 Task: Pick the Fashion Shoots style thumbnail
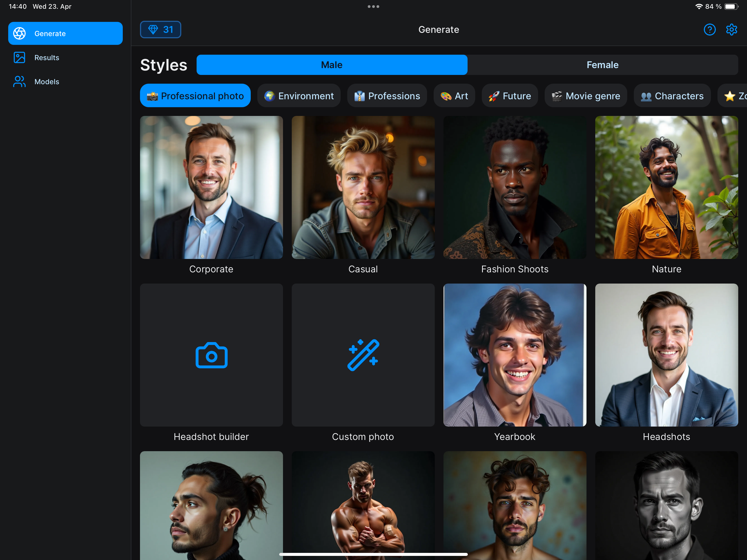pyautogui.click(x=515, y=188)
